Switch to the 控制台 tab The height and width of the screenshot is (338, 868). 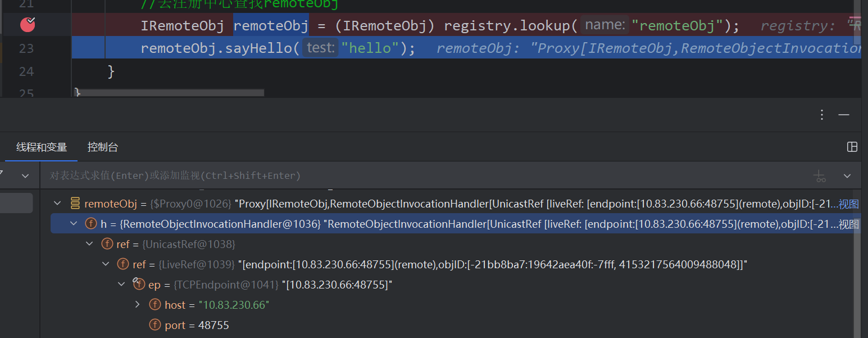(103, 147)
